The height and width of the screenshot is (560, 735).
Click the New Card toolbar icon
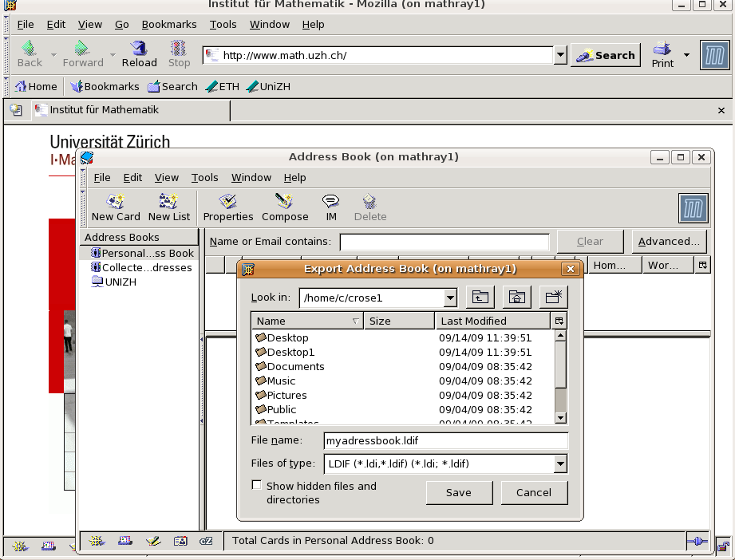coord(116,202)
